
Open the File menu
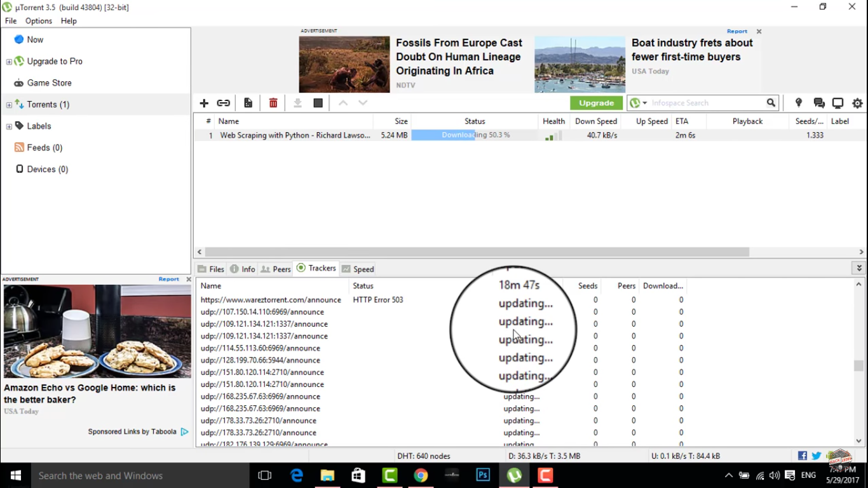pyautogui.click(x=11, y=21)
